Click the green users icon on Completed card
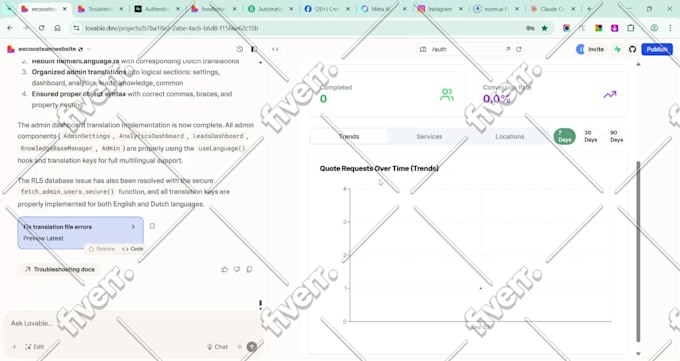 pos(447,94)
